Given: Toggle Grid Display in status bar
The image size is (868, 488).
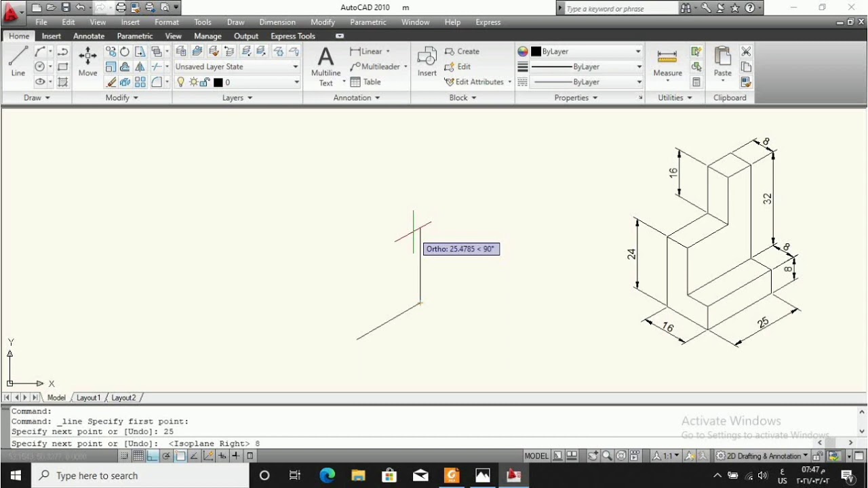Looking at the screenshot, I should [x=138, y=456].
